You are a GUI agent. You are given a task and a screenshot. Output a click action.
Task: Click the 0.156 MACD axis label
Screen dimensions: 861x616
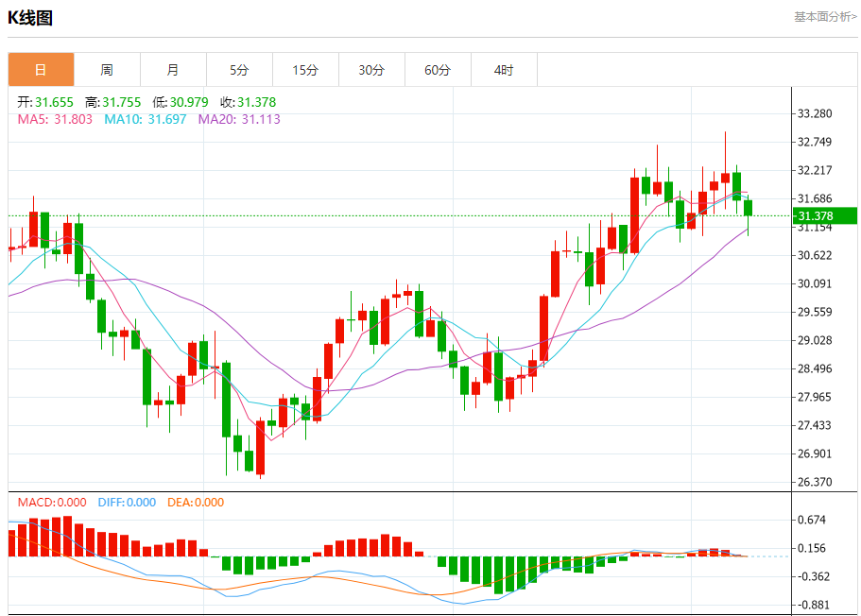pyautogui.click(x=812, y=548)
